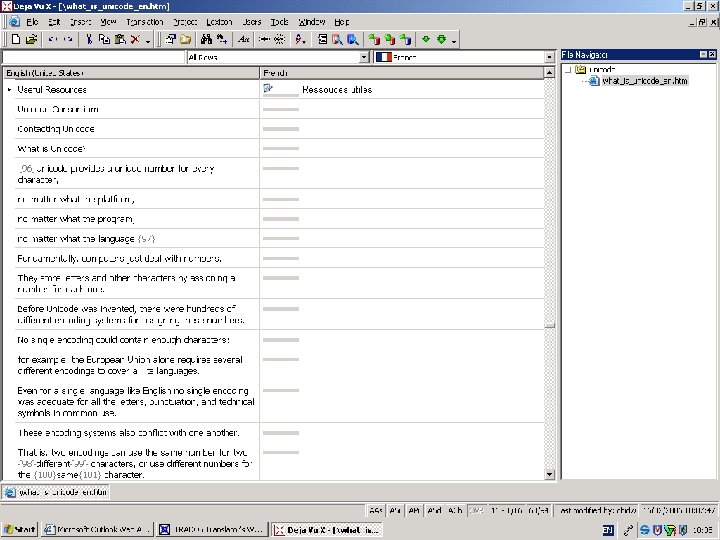The height and width of the screenshot is (540, 720).
Task: Click the Paste clipboard icon
Action: (120, 39)
